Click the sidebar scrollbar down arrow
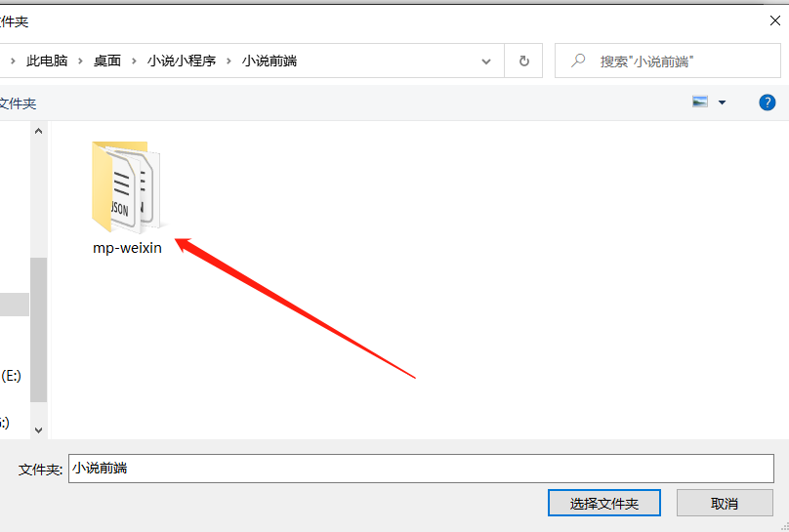 click(39, 430)
